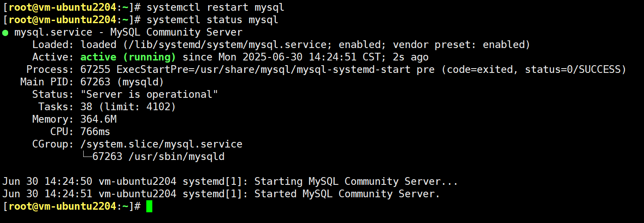Click the CPU value 766ms
Image resolution: width=644 pixels, height=223 pixels.
point(95,132)
